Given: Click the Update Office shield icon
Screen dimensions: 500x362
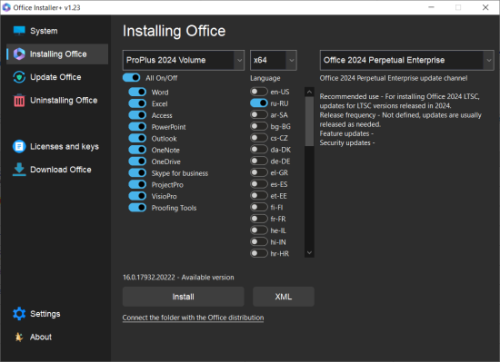Looking at the screenshot, I should click(x=19, y=77).
